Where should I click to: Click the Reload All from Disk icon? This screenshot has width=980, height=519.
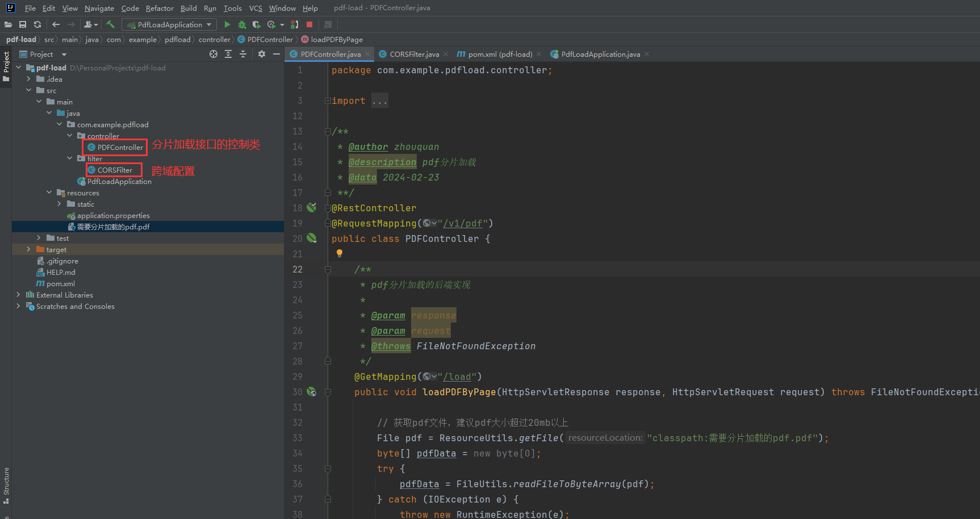point(37,24)
